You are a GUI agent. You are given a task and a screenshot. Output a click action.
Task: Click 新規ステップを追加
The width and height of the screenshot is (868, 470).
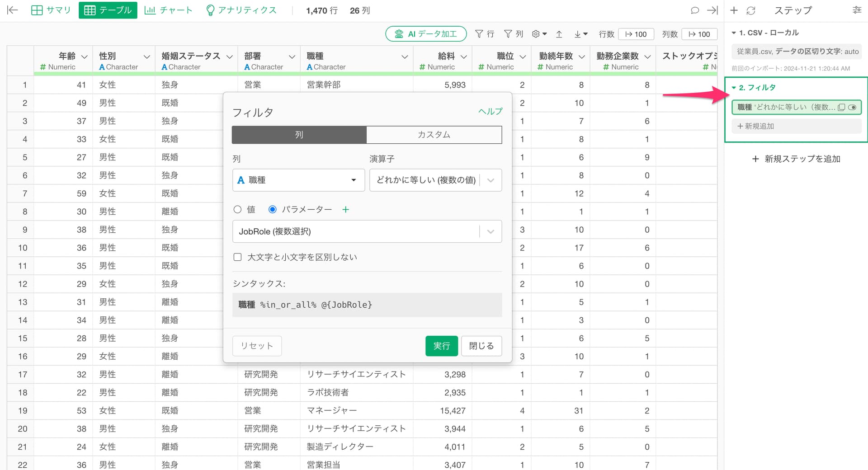pos(796,159)
